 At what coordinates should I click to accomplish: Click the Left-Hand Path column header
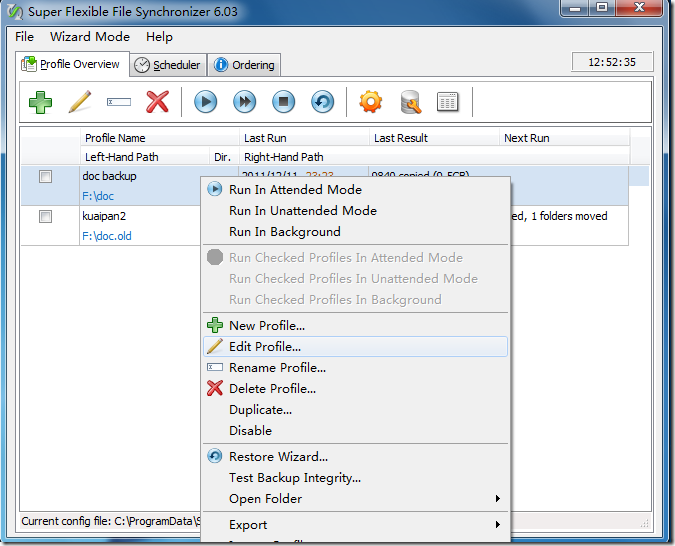coord(145,157)
